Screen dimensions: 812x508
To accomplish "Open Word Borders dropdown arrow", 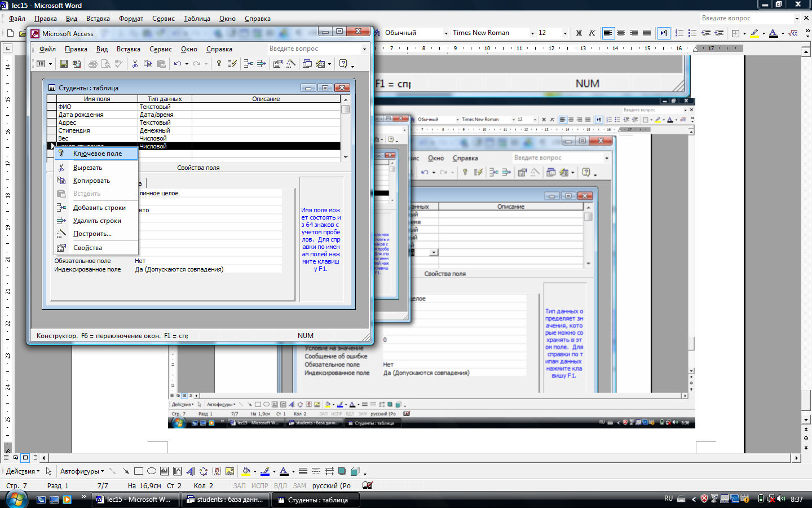I will [x=744, y=33].
